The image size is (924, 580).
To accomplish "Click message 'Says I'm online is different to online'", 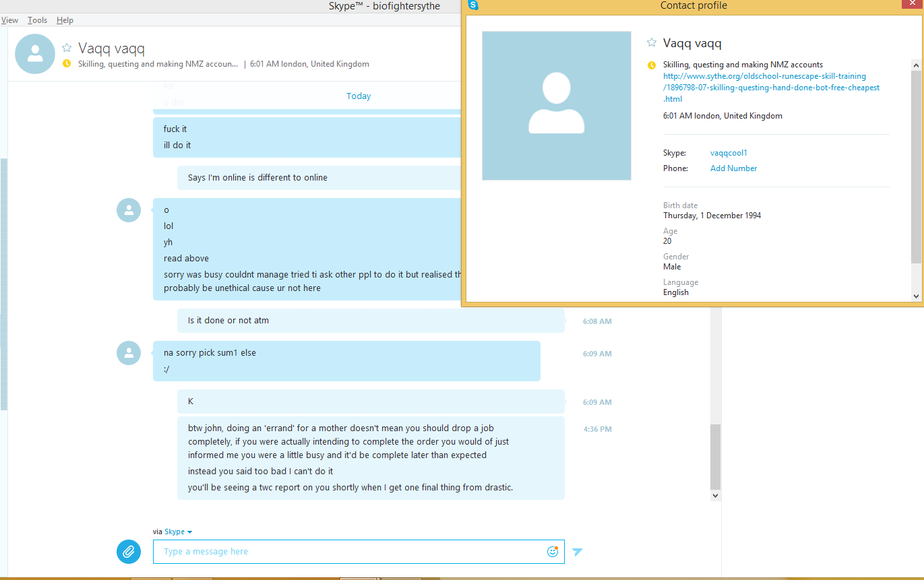I will [257, 178].
